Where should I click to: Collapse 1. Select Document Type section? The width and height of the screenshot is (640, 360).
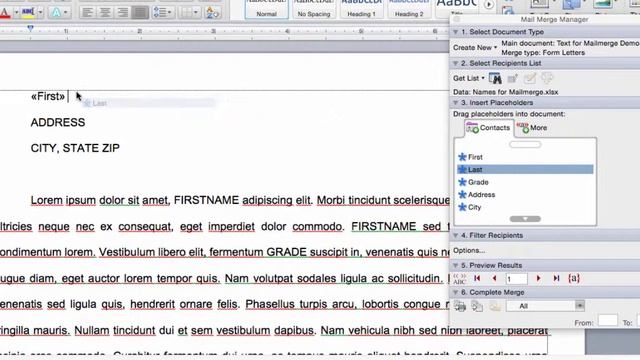[x=456, y=32]
